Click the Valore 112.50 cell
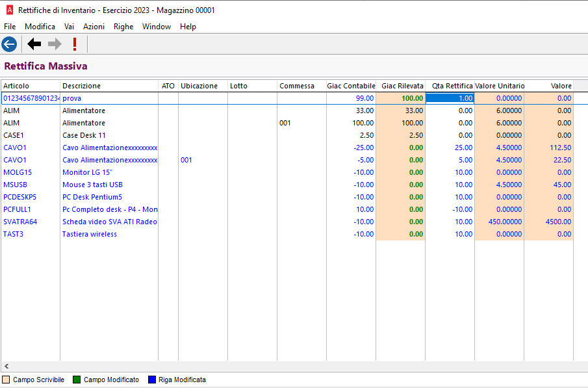Screen dimensions: 588x388 coord(548,148)
